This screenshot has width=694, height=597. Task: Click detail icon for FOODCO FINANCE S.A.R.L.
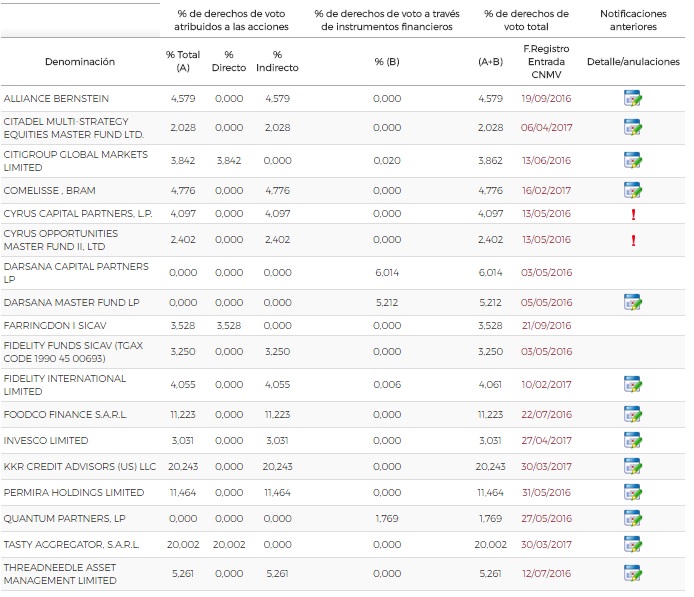coord(632,414)
